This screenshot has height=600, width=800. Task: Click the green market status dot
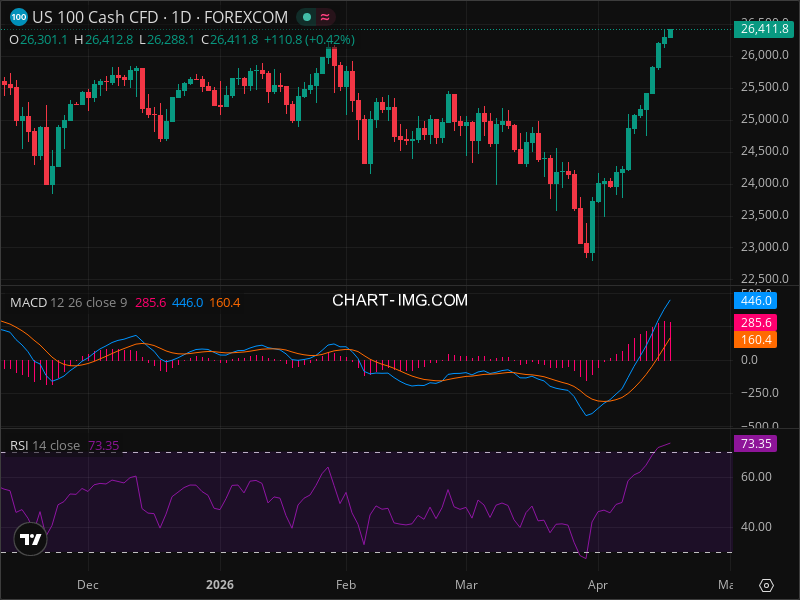click(x=307, y=17)
